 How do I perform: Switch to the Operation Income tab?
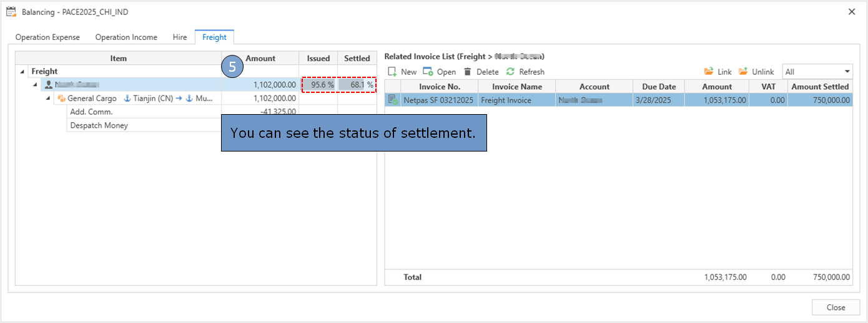point(126,37)
